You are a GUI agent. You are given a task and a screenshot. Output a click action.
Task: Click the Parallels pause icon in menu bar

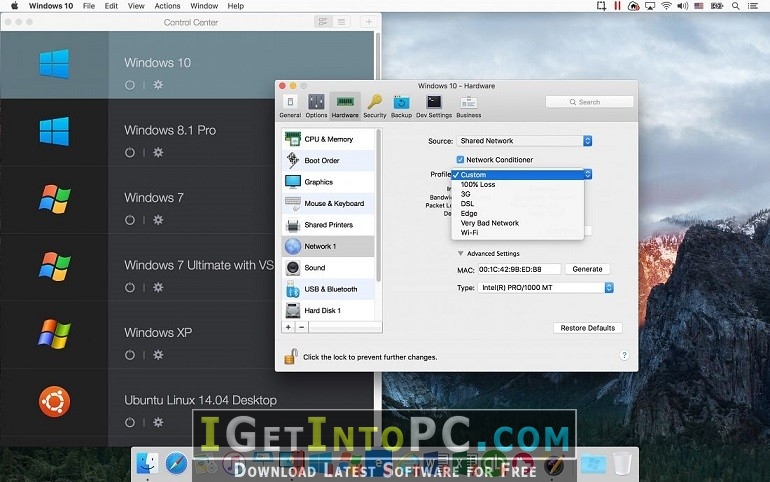pos(617,6)
